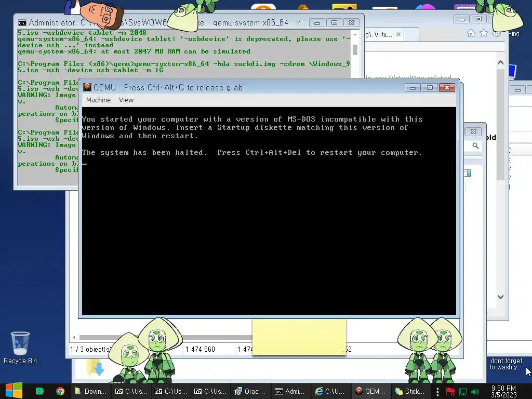Switch to the Downloads folder taskbar item
This screenshot has height=399, width=532.
[x=90, y=391]
